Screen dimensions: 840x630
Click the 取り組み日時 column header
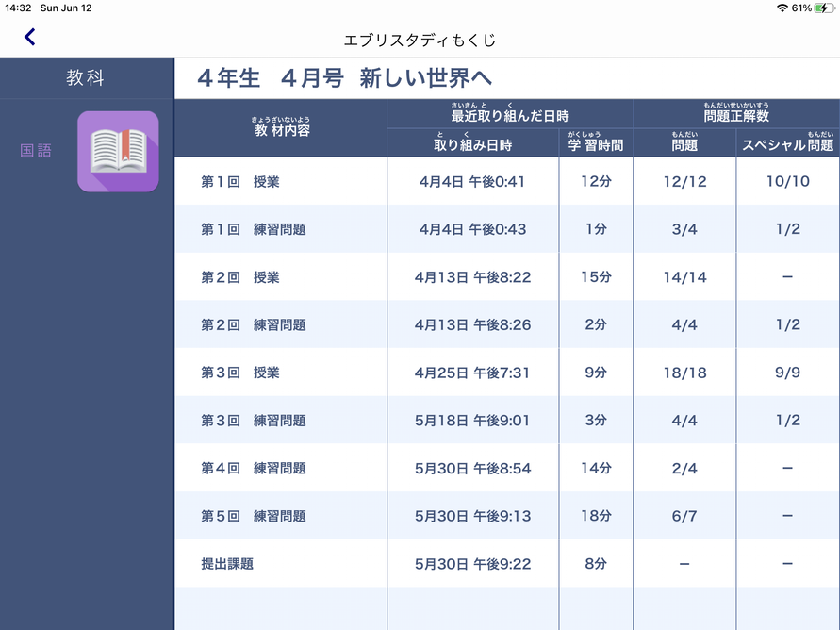click(x=472, y=145)
